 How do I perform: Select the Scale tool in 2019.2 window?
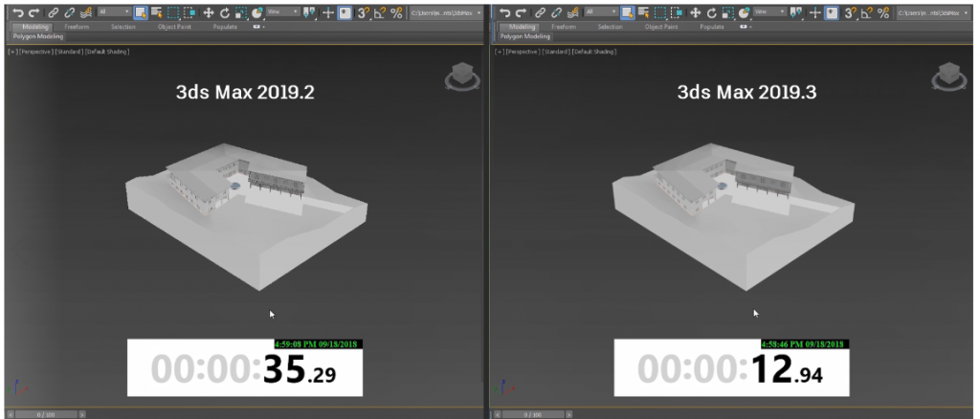coord(240,12)
